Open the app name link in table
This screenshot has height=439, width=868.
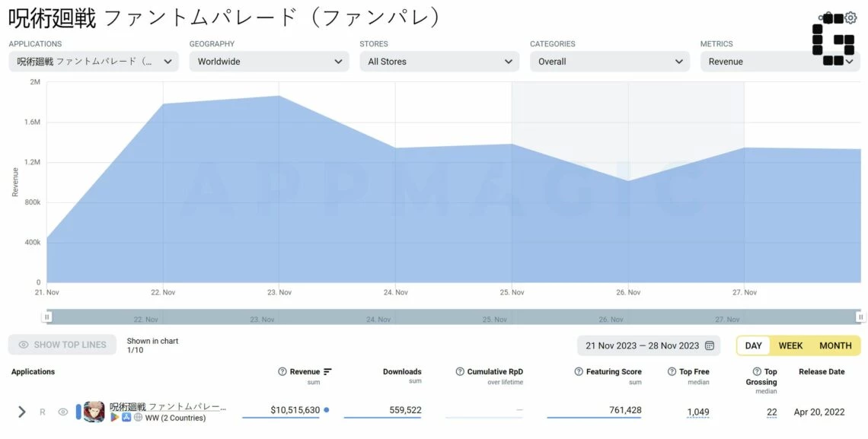coord(168,407)
